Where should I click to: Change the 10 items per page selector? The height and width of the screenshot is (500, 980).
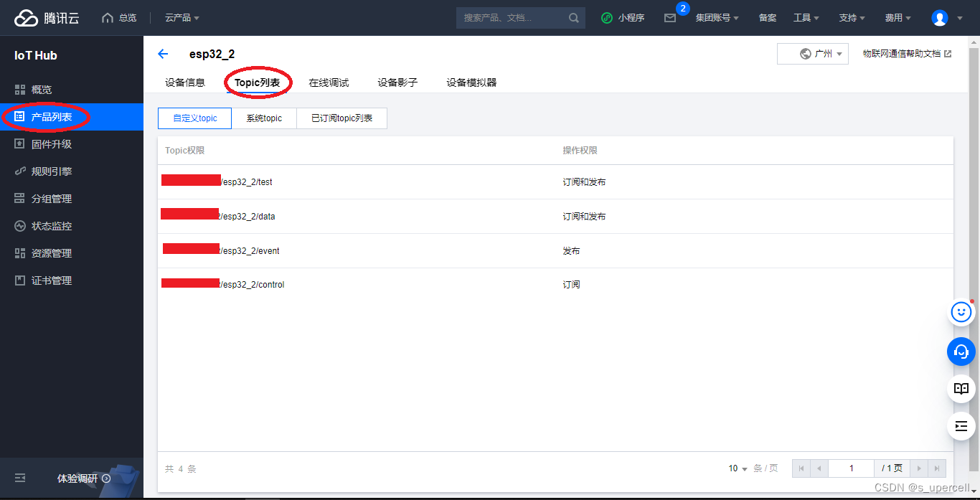click(738, 468)
